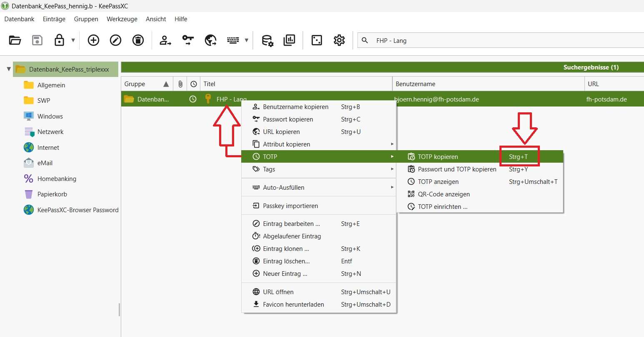The image size is (644, 337).
Task: Click the delete entry trash icon
Action: coord(138,40)
